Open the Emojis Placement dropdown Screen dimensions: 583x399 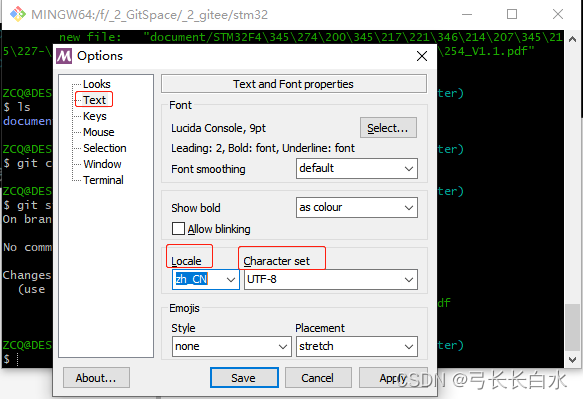pos(357,347)
